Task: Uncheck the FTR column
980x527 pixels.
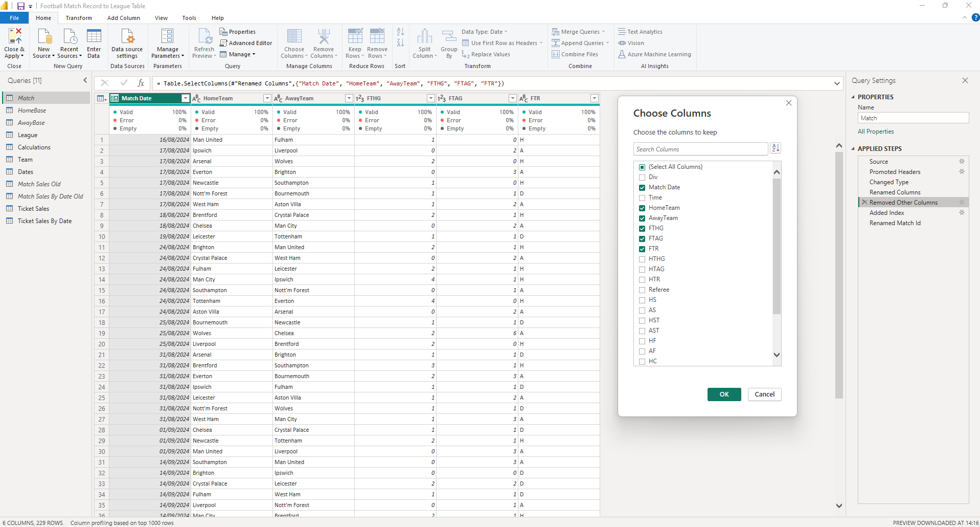Action: click(x=642, y=249)
